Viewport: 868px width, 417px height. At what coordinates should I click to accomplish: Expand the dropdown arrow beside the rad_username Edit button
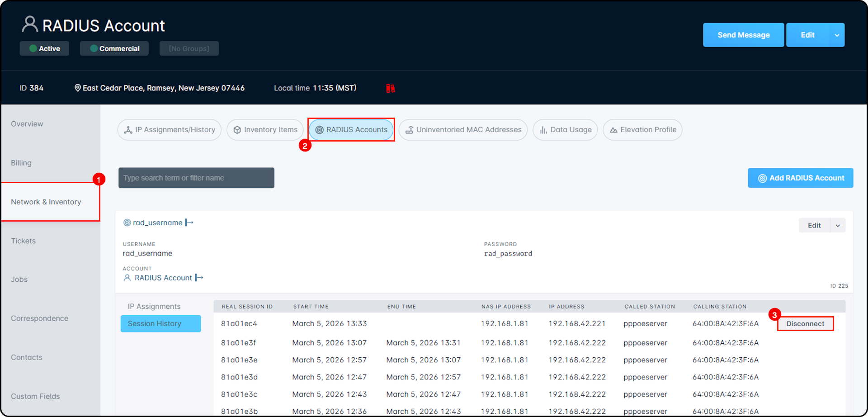tap(838, 225)
